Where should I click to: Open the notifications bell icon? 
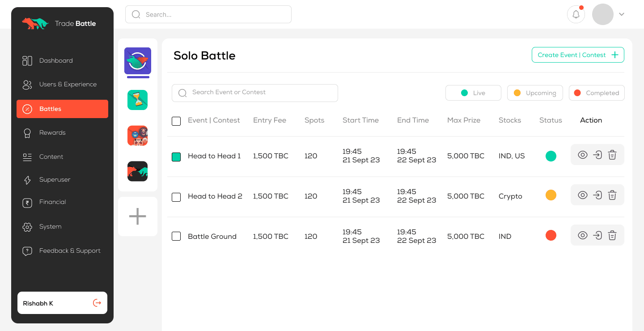tap(576, 15)
